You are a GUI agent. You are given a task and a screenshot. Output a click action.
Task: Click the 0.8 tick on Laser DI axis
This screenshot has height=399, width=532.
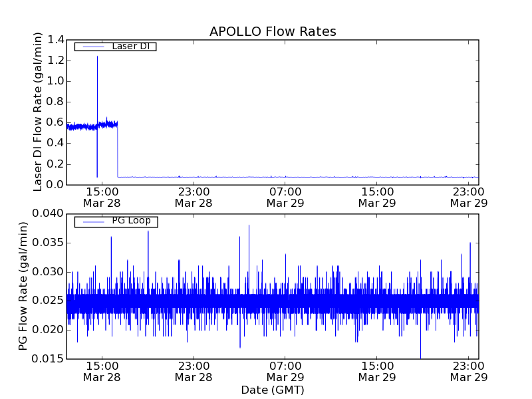click(56, 102)
